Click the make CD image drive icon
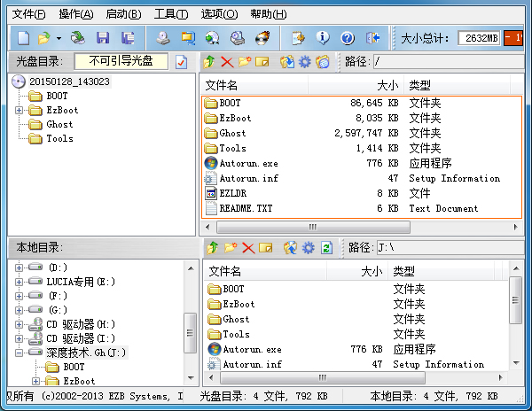Screen dimensions: 532x411 click(163, 38)
